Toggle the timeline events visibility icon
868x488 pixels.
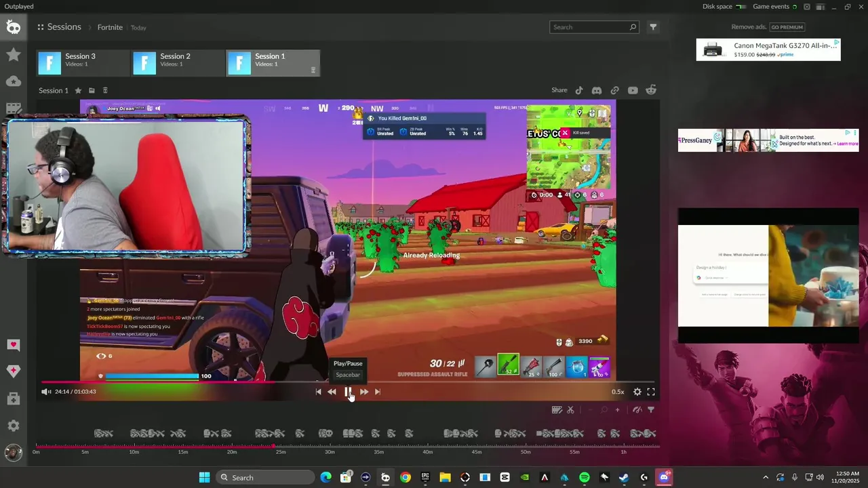tap(637, 409)
